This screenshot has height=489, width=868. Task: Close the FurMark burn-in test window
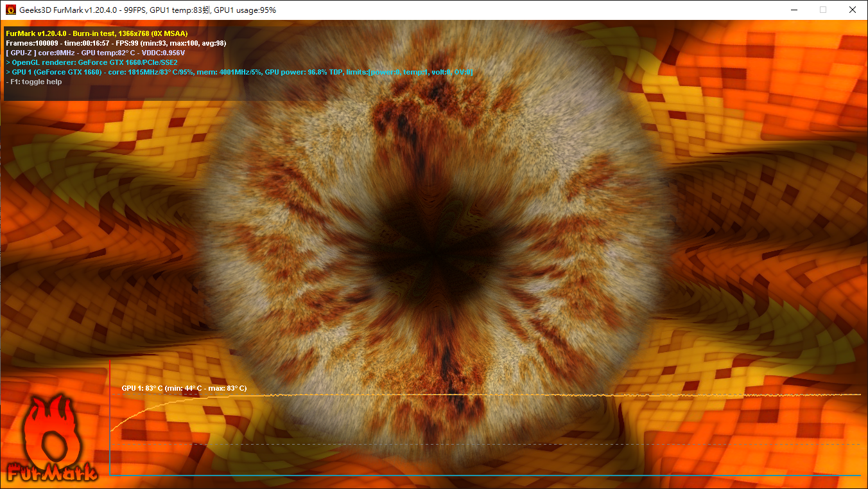[853, 10]
